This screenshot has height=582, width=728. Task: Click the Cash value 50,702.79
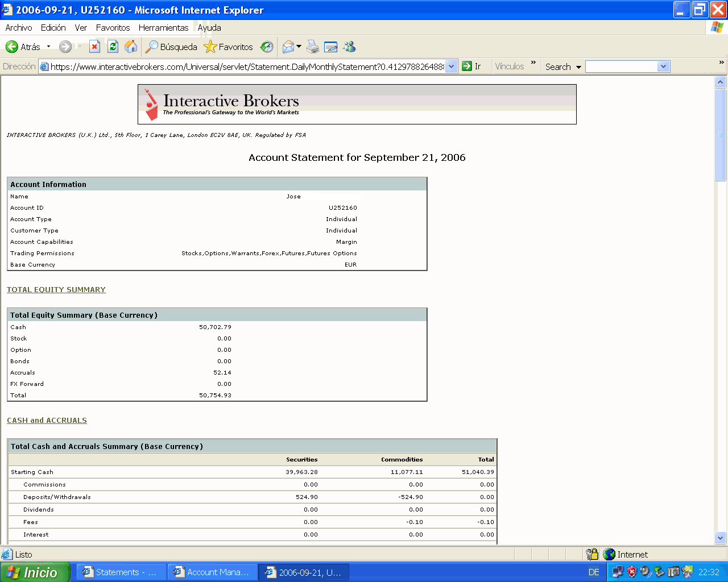tap(215, 327)
